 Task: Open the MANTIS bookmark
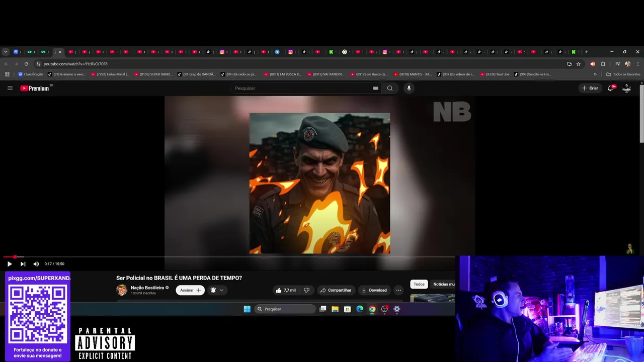pyautogui.click(x=413, y=74)
